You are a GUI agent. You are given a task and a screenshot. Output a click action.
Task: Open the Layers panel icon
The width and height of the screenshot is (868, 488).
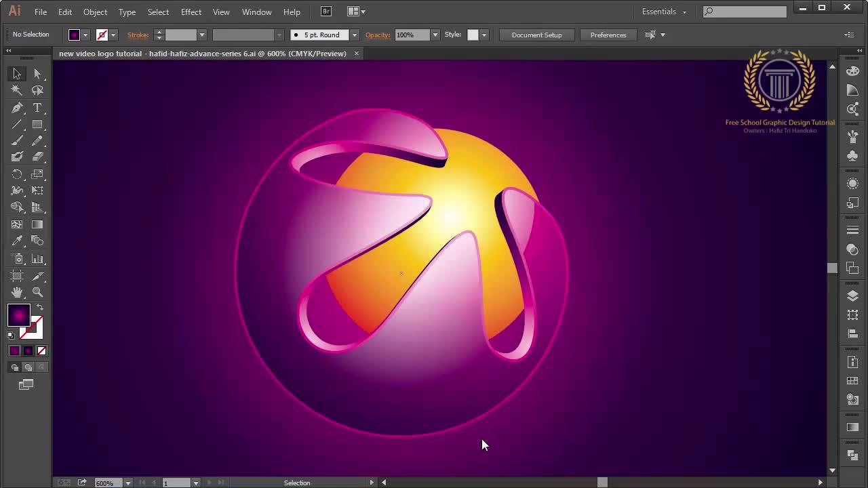(852, 296)
